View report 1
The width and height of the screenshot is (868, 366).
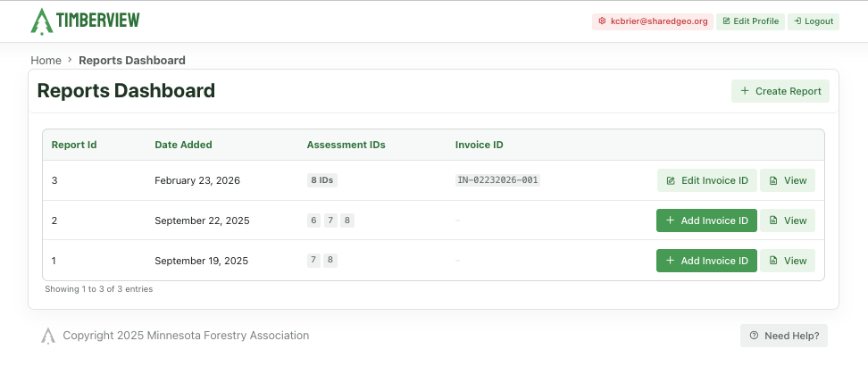pos(787,261)
